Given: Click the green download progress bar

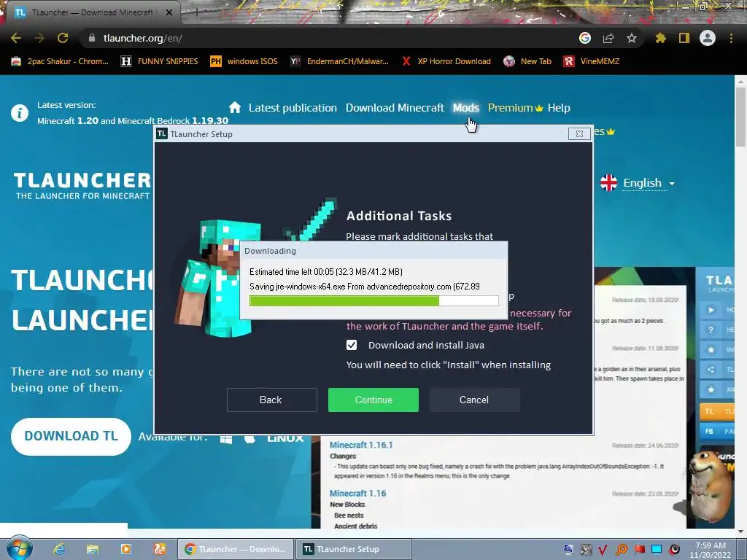Looking at the screenshot, I should [374, 300].
